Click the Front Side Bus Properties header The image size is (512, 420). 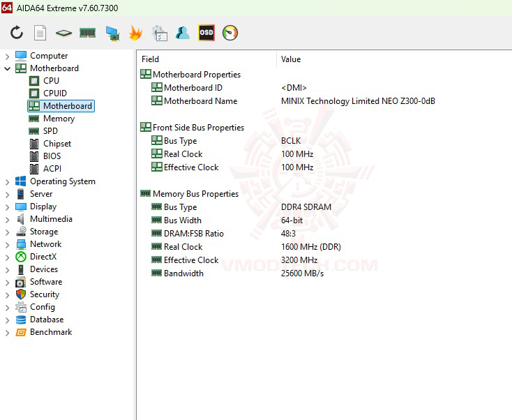[x=193, y=128]
